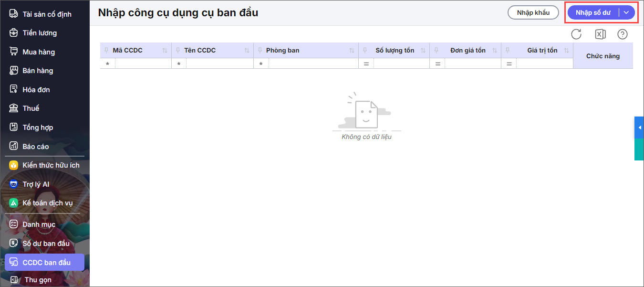Sort by Giá trị tồn arrows
The image size is (644, 287).
(x=567, y=51)
